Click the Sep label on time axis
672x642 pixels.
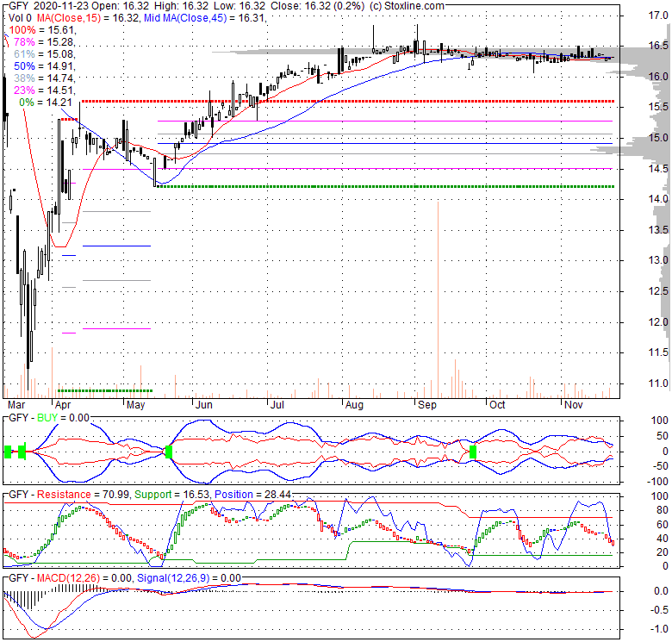tap(427, 405)
